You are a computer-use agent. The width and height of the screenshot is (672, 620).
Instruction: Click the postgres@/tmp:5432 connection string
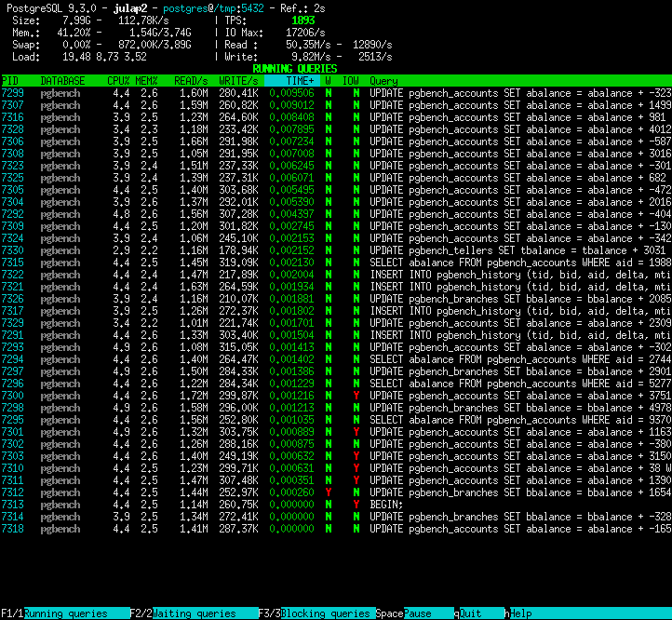click(213, 8)
